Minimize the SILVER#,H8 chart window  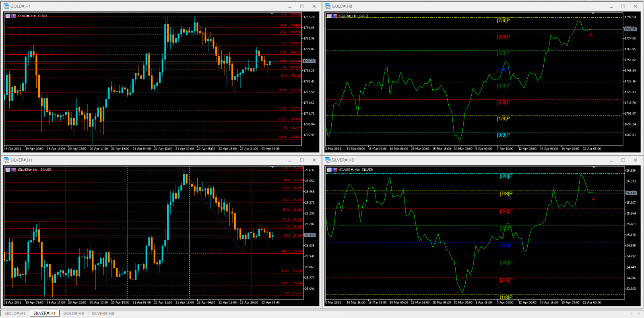click(611, 160)
